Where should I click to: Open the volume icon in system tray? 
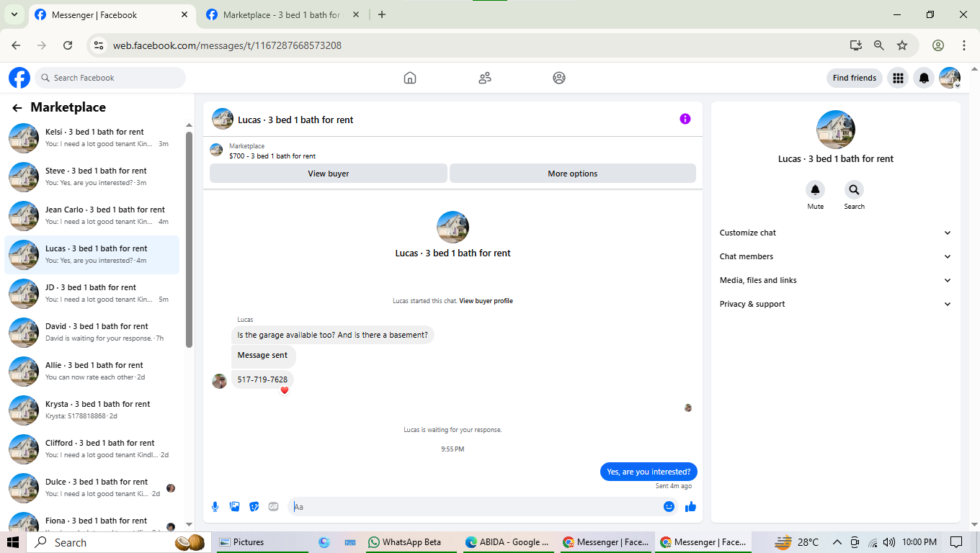[888, 542]
